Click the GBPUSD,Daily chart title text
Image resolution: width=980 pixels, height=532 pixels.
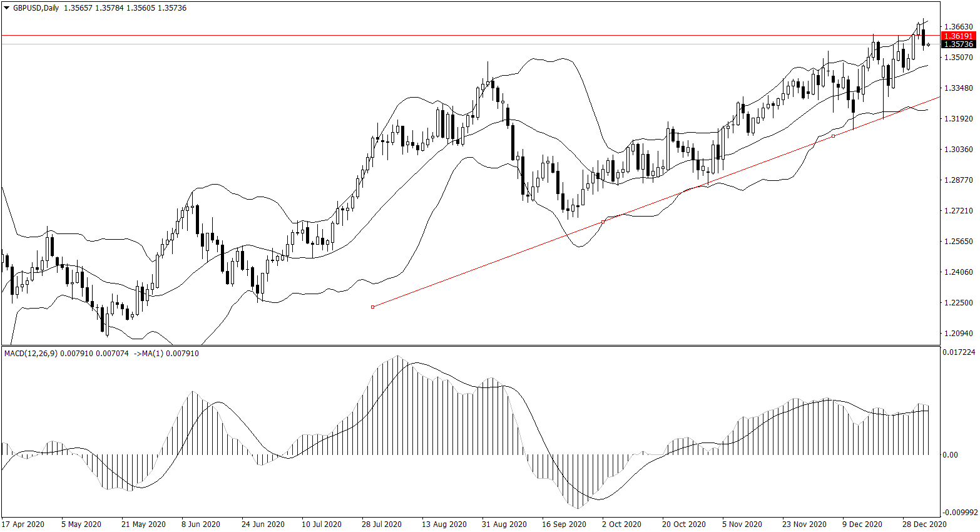[36, 8]
